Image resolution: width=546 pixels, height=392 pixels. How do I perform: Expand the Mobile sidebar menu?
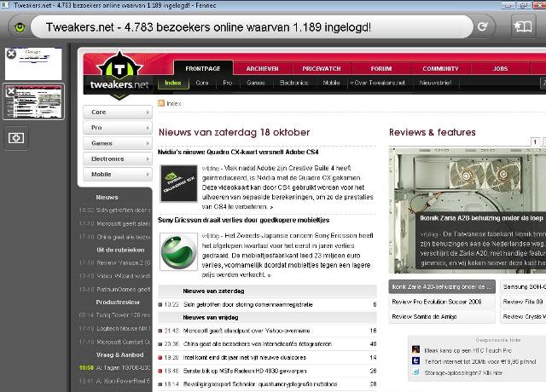tap(118, 174)
